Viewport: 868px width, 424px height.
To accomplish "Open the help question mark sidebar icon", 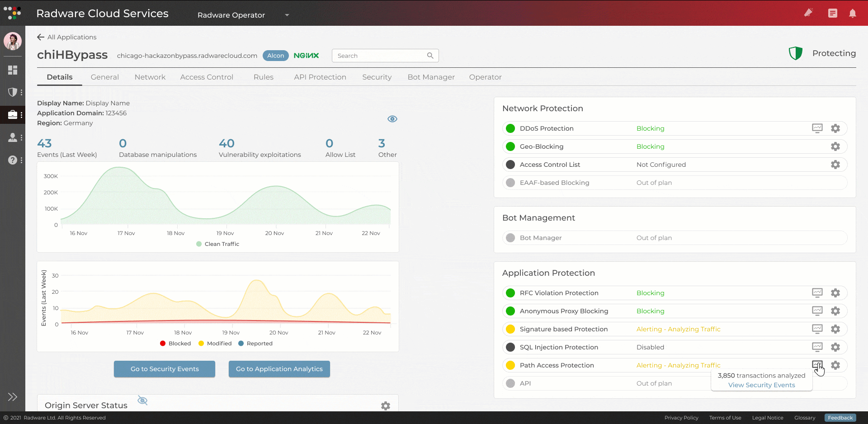I will click(x=13, y=160).
